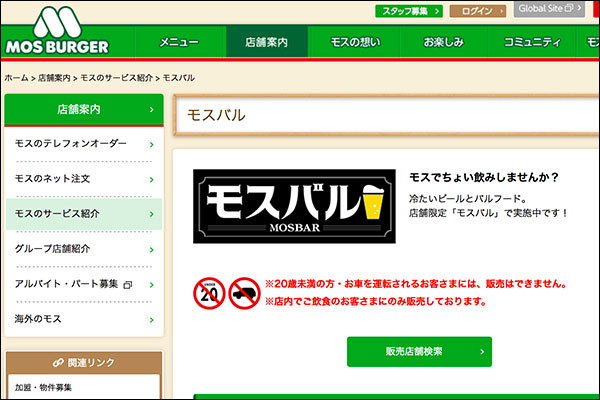Select the モスのテレフォンオーダー sidebar text
Image resolution: width=600 pixels, height=400 pixels.
pyautogui.click(x=70, y=144)
